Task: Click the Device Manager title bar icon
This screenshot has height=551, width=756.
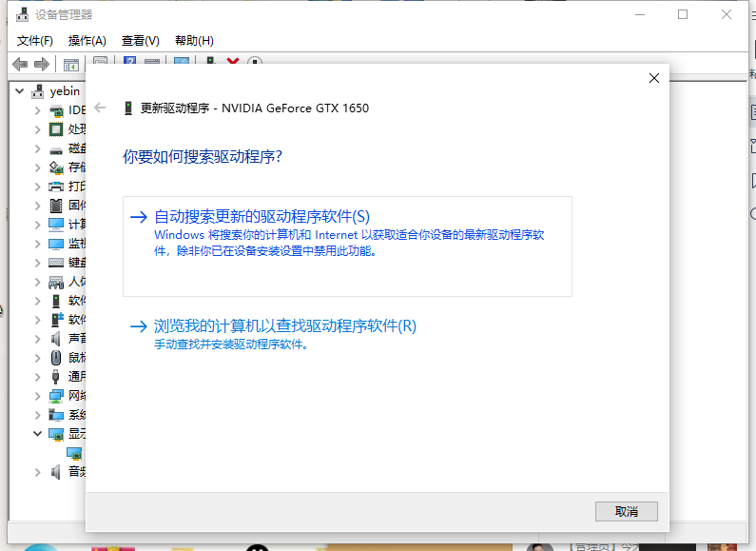Action: tap(22, 14)
